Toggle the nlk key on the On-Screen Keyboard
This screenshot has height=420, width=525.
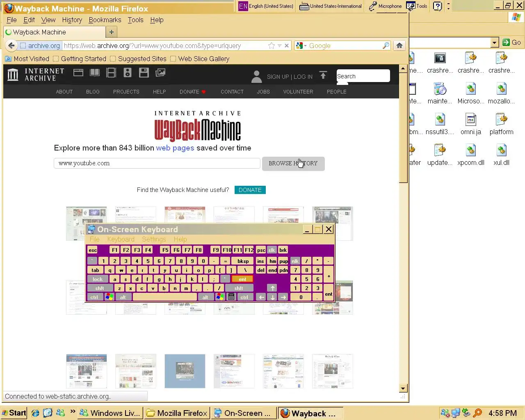pyautogui.click(x=295, y=261)
